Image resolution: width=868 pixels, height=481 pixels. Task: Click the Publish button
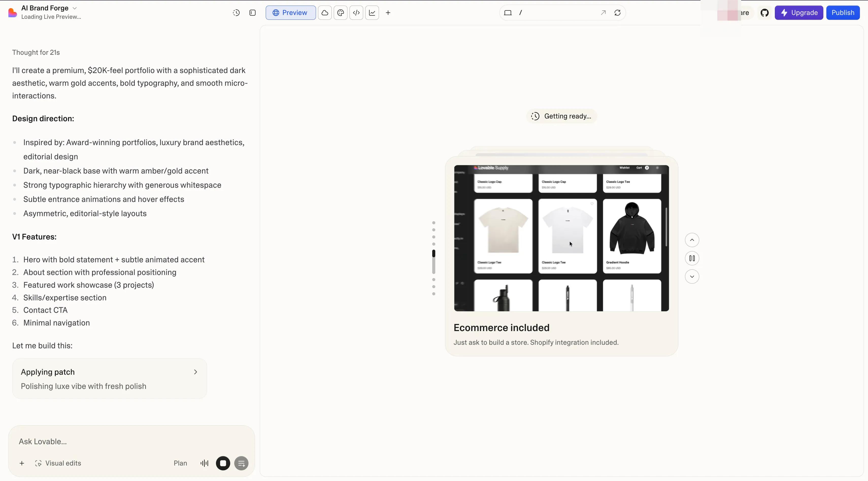click(843, 13)
